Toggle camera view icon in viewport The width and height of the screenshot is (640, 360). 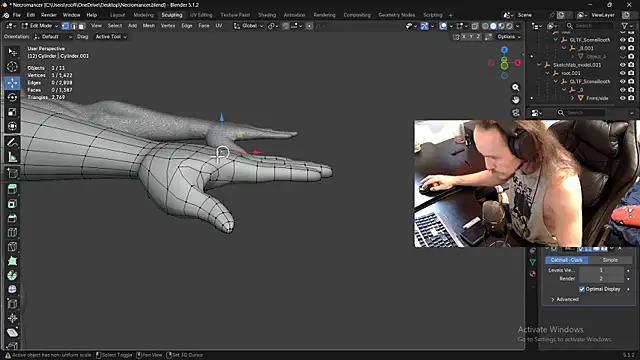pos(516,113)
